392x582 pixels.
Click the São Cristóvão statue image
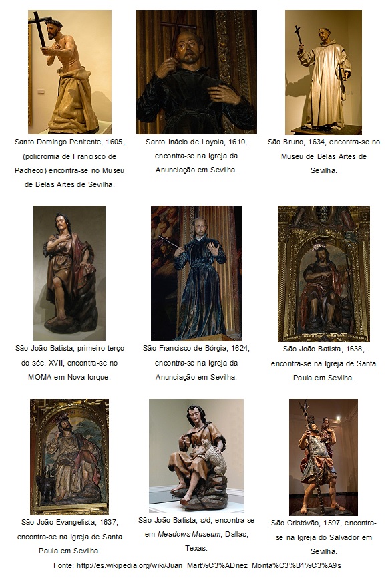[323, 457]
